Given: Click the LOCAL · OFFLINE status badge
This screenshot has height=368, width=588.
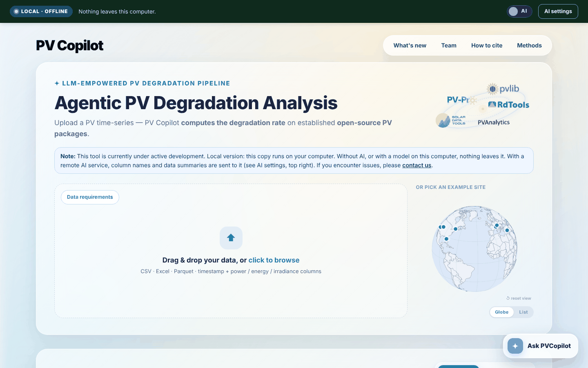Looking at the screenshot, I should [x=41, y=11].
